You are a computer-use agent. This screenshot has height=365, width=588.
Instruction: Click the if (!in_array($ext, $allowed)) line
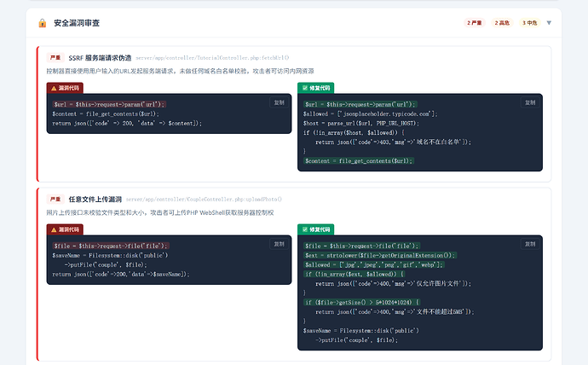click(x=354, y=275)
